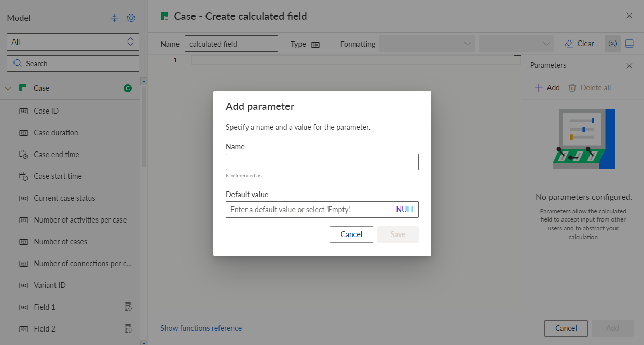The width and height of the screenshot is (644, 345).
Task: Click the datetime icon before Case start time
Action: 23,176
